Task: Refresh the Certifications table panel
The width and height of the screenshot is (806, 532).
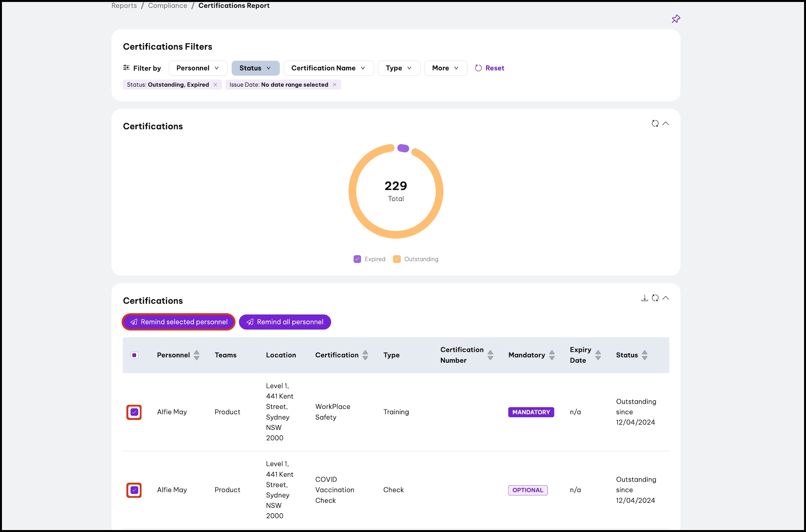Action: (655, 298)
